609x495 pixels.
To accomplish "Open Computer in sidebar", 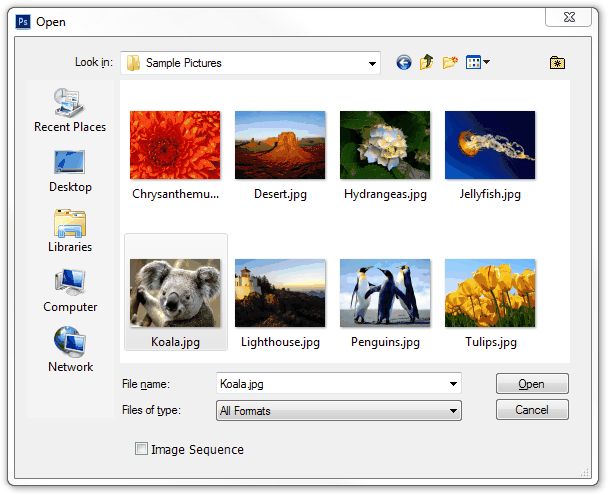I will 70,291.
